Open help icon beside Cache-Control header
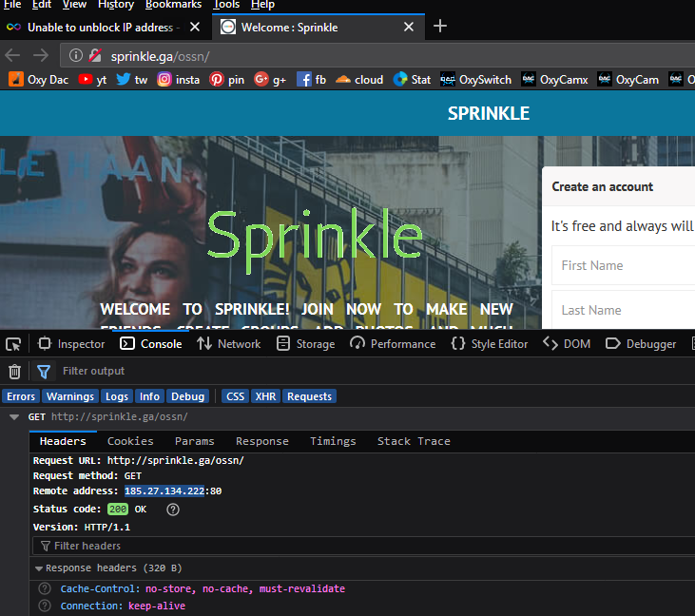Image resolution: width=695 pixels, height=616 pixels. (45, 589)
